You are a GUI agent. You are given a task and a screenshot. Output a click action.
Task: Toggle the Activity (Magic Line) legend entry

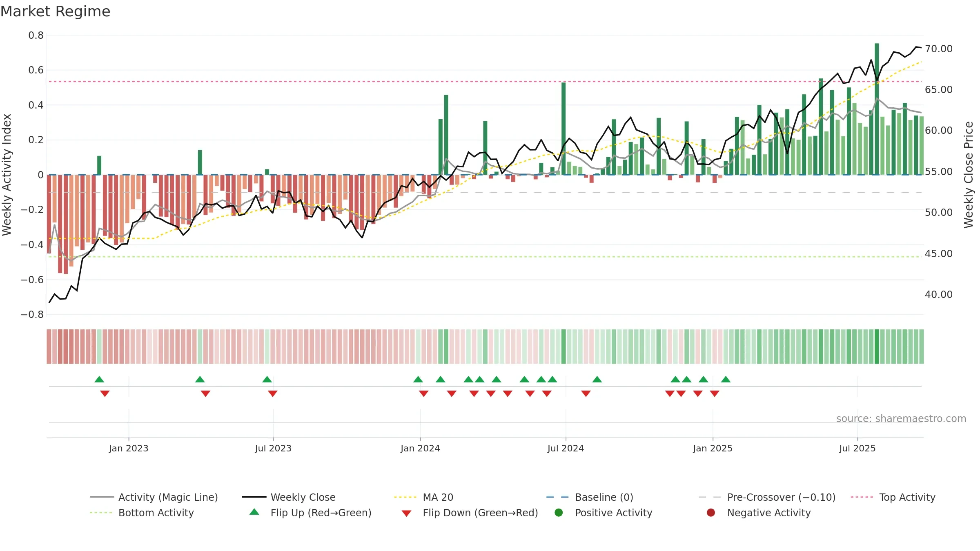coord(154,497)
